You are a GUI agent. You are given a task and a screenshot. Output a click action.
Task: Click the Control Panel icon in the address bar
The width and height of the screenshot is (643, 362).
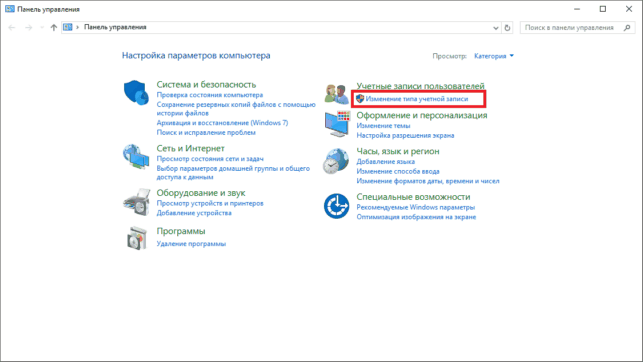tap(68, 27)
